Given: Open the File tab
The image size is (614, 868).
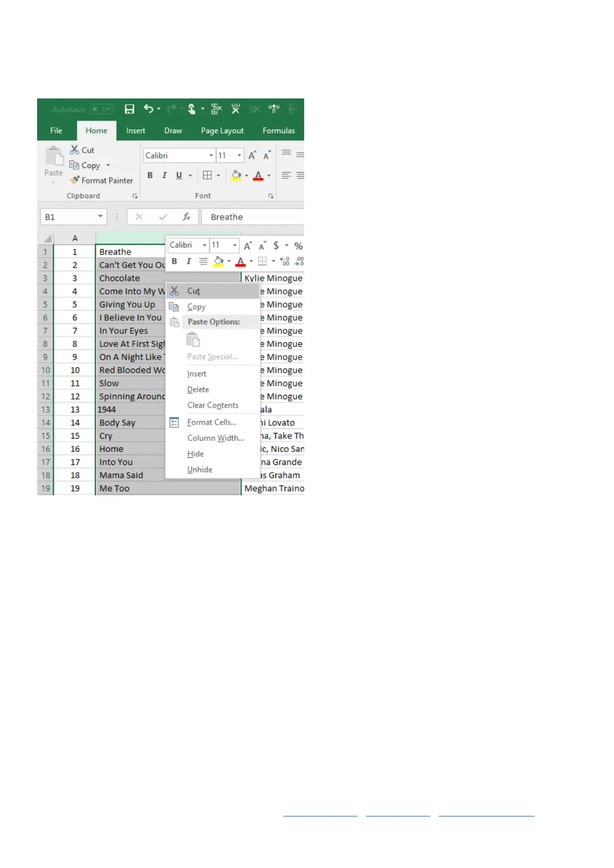Looking at the screenshot, I should pyautogui.click(x=56, y=131).
